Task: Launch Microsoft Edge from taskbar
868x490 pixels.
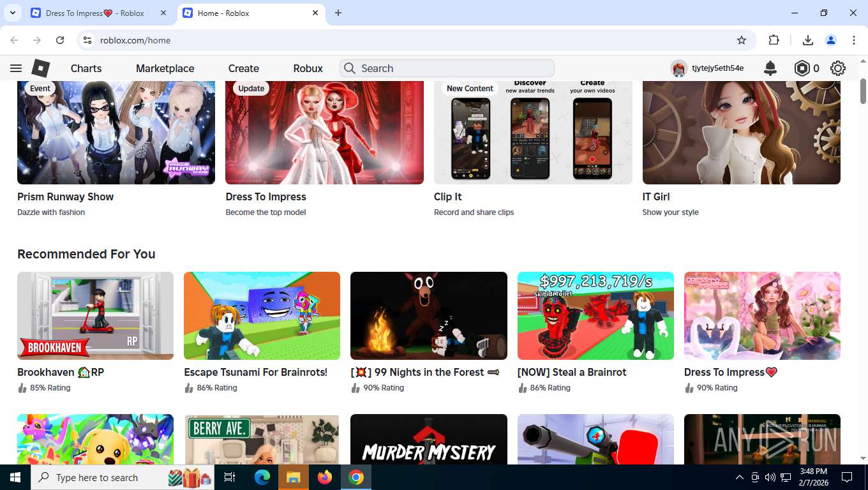Action: click(262, 477)
